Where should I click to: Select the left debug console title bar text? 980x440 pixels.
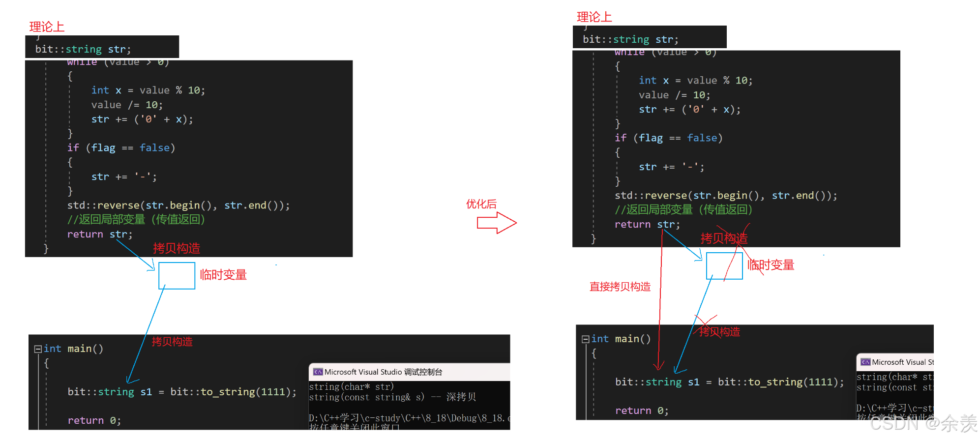[383, 372]
